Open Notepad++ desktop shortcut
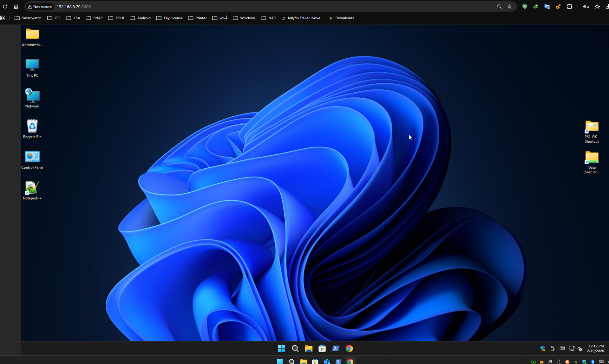This screenshot has width=609, height=364. 32,189
